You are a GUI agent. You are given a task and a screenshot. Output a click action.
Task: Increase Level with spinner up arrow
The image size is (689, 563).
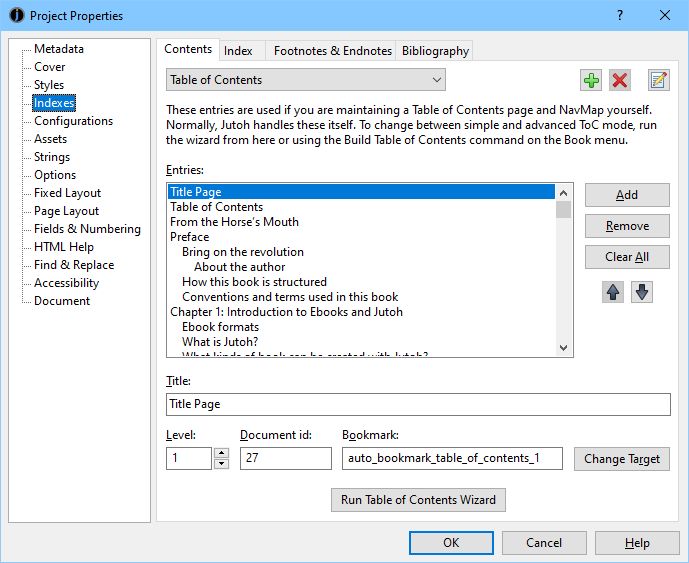pos(222,453)
